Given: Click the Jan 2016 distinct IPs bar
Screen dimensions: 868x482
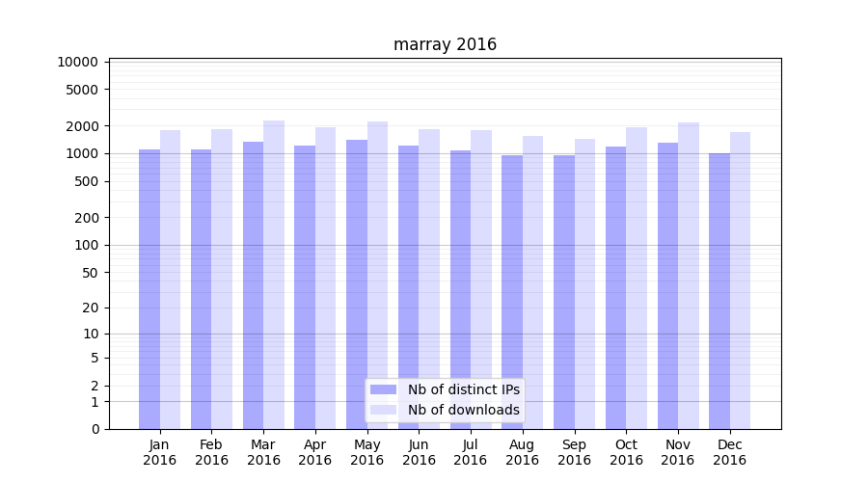Looking at the screenshot, I should pos(149,289).
